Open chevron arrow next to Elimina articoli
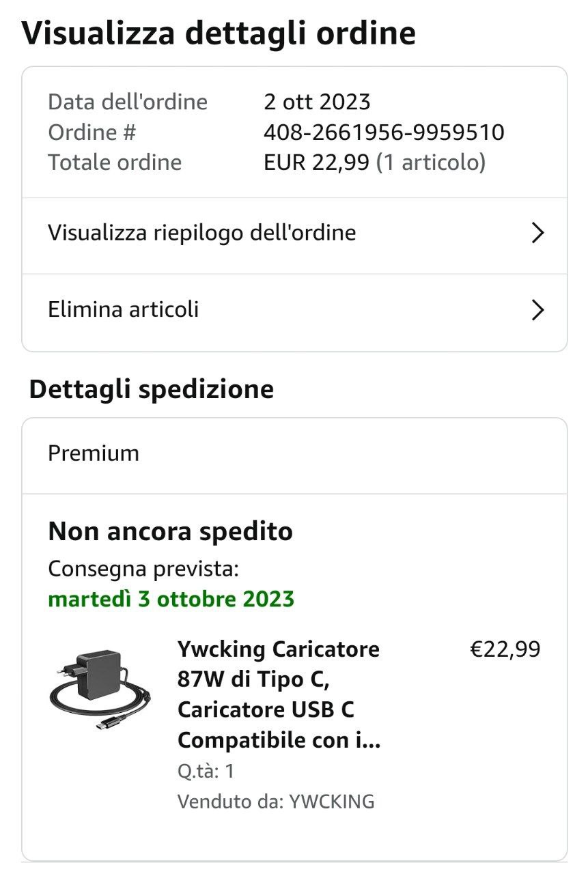Viewport: 588px width, 874px height. click(538, 311)
